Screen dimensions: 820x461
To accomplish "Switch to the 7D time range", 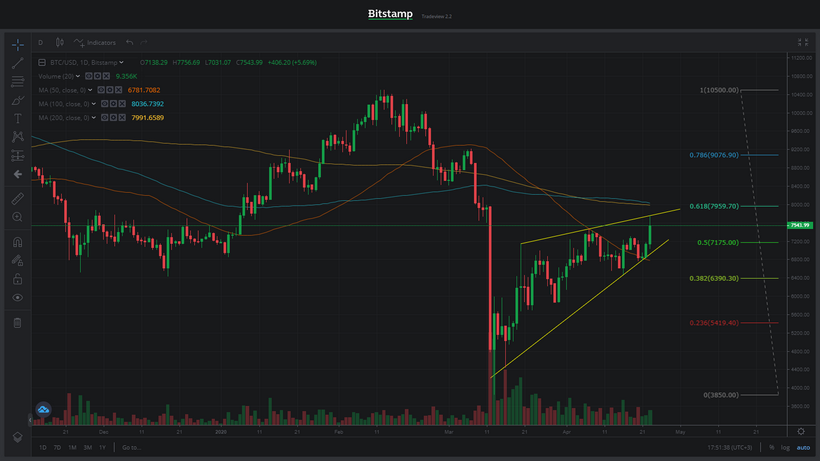I will [57, 446].
